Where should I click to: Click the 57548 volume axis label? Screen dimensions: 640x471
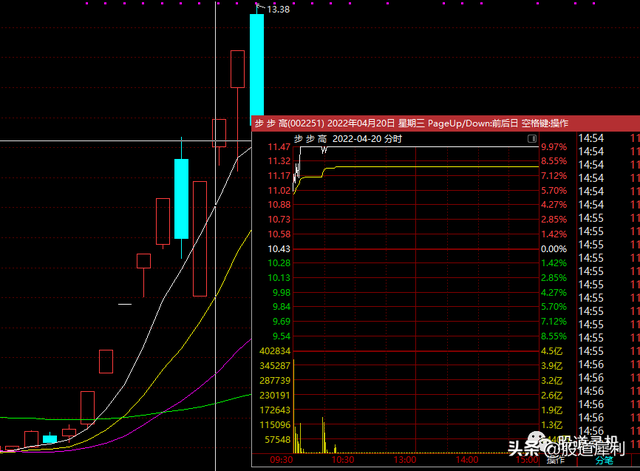pyautogui.click(x=277, y=440)
